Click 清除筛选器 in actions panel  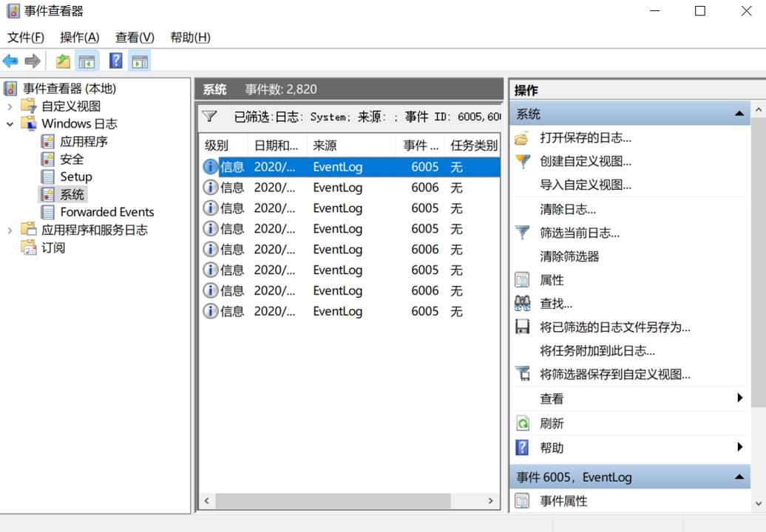pos(569,256)
